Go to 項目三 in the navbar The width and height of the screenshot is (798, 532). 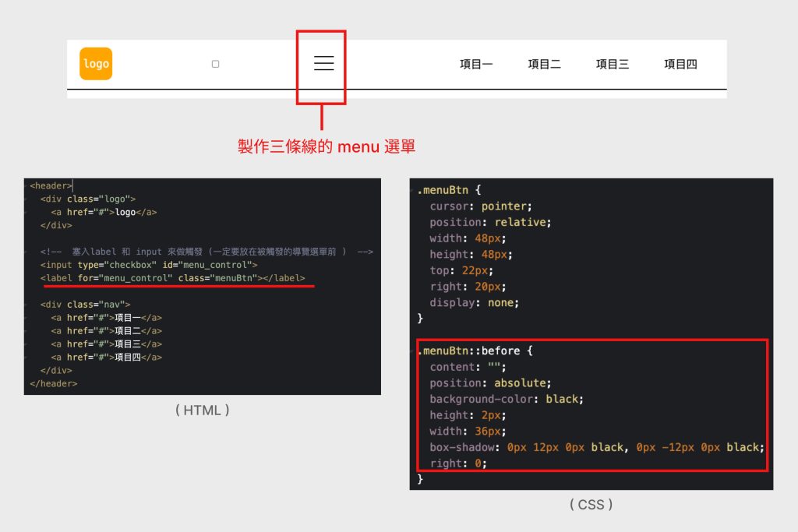coord(612,65)
